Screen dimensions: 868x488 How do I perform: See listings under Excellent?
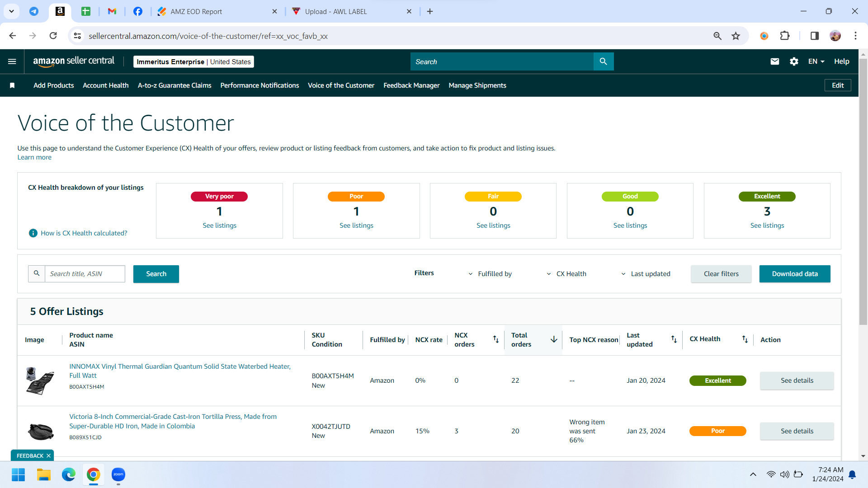(767, 225)
